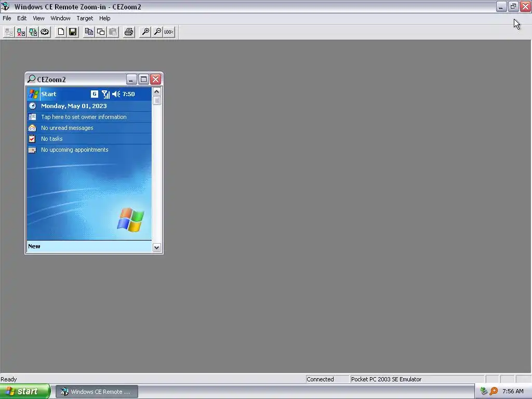Screen dimensions: 532x399
Task: Create a new file with the blank page icon
Action: pos(61,32)
